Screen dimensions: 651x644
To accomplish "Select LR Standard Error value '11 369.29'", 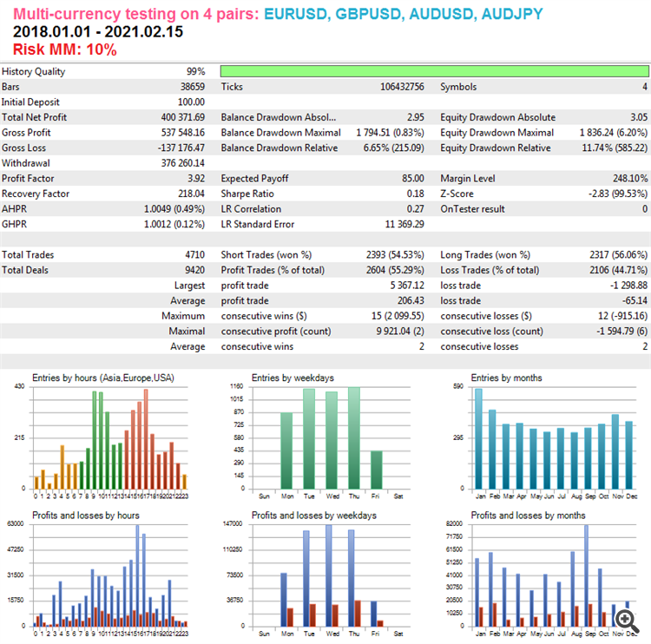I will pos(404,224).
